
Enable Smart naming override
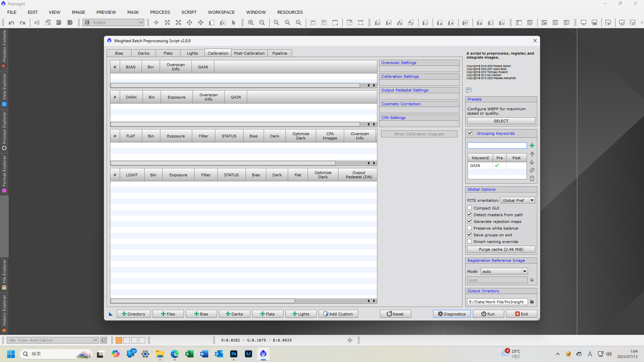(x=470, y=241)
